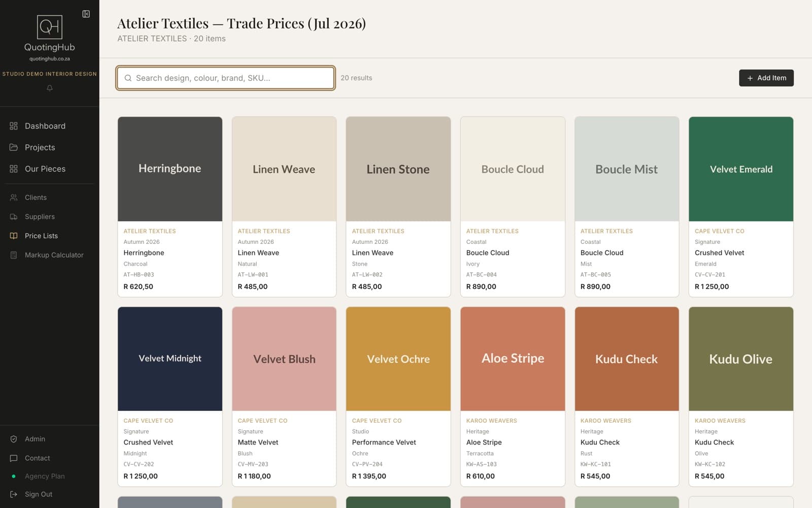Viewport: 812px width, 508px height.
Task: Click the Linen Weave swatch image
Action: pyautogui.click(x=284, y=169)
